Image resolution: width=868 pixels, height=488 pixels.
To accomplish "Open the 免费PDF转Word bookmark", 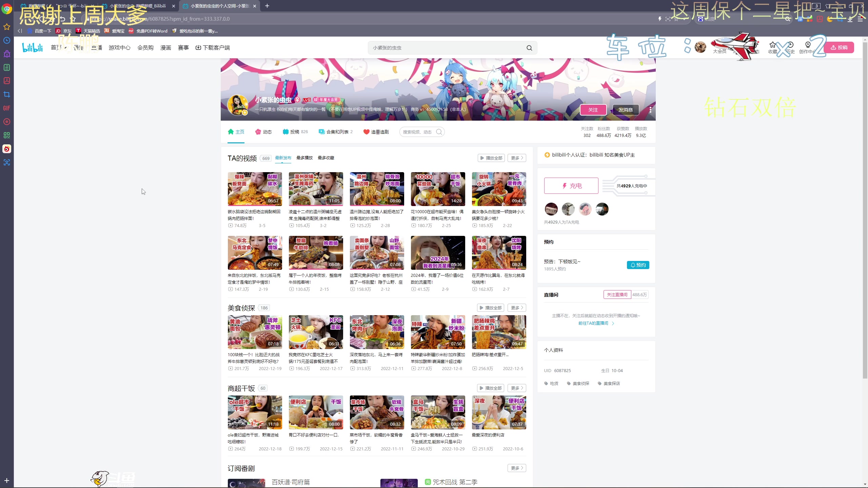I will tap(148, 31).
